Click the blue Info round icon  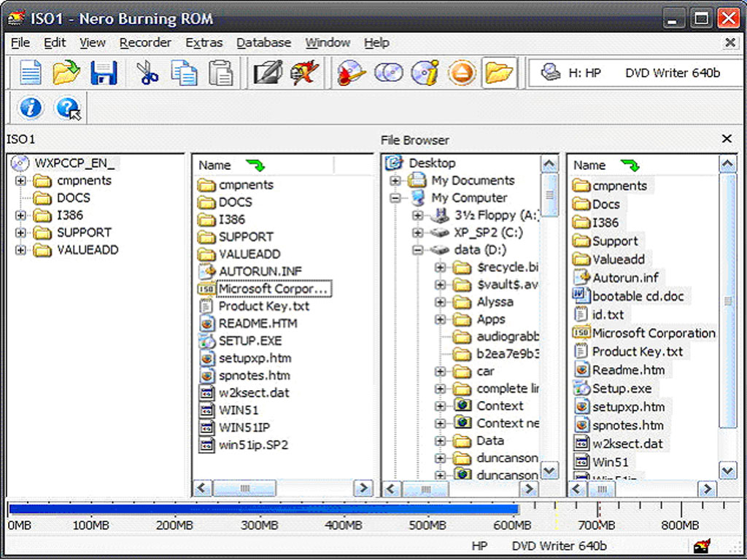pos(31,108)
